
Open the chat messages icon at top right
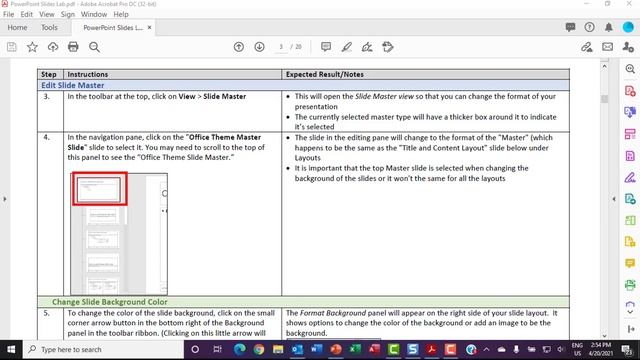570,27
